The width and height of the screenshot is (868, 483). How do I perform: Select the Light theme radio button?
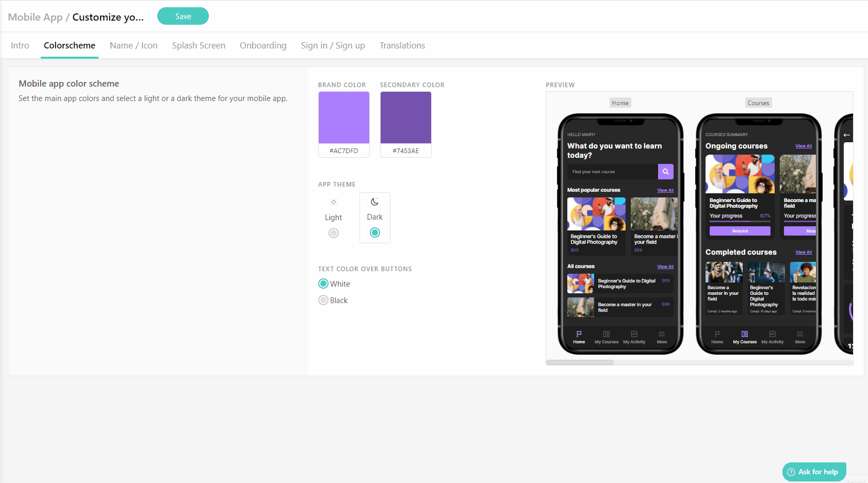pos(334,233)
